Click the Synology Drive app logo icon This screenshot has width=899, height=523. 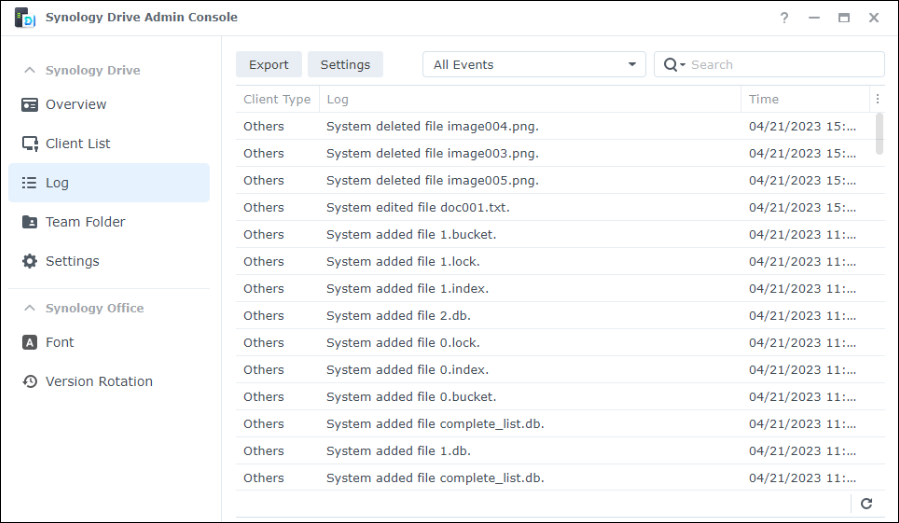tap(25, 18)
